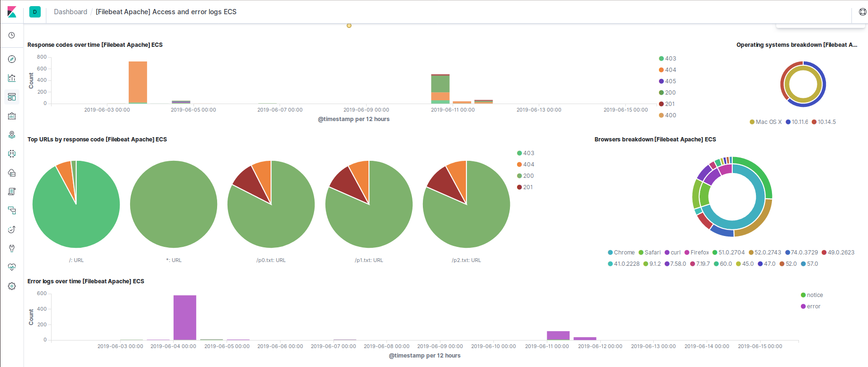Open the help menu icon

pyautogui.click(x=862, y=12)
